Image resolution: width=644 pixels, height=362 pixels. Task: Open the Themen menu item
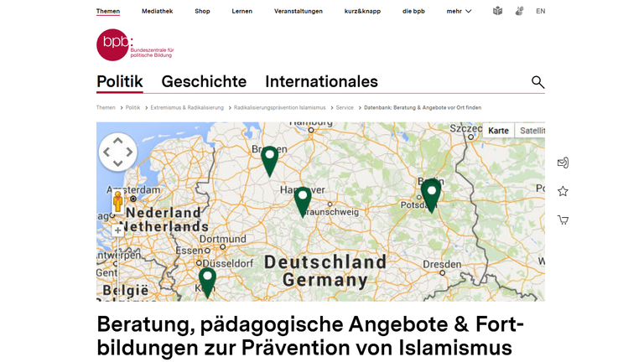tap(108, 11)
